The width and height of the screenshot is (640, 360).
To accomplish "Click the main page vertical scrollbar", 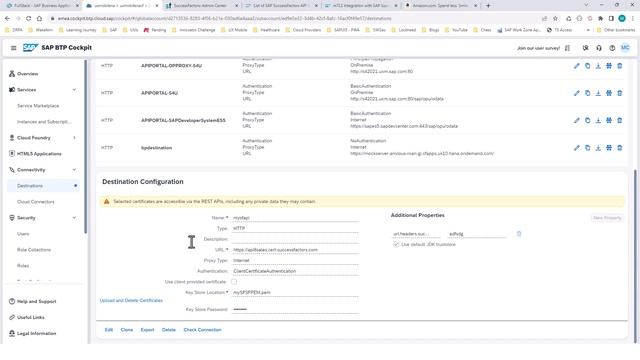I will 635,256.
